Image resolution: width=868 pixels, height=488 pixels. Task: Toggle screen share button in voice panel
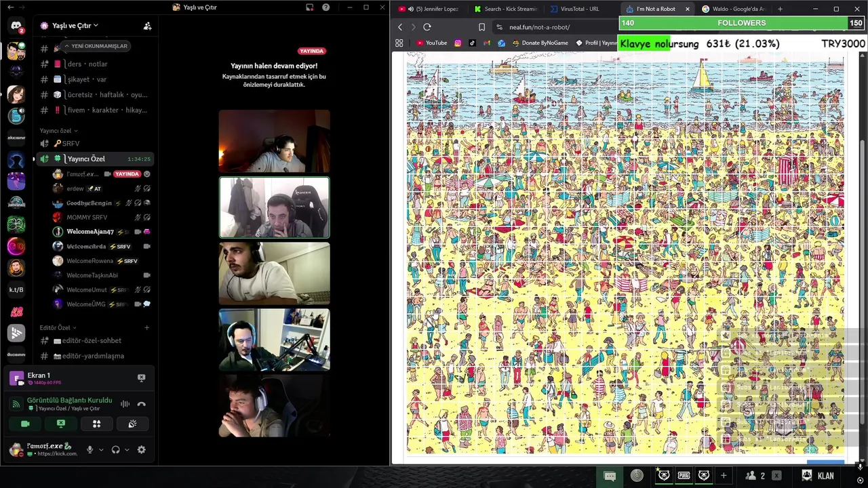pyautogui.click(x=61, y=424)
